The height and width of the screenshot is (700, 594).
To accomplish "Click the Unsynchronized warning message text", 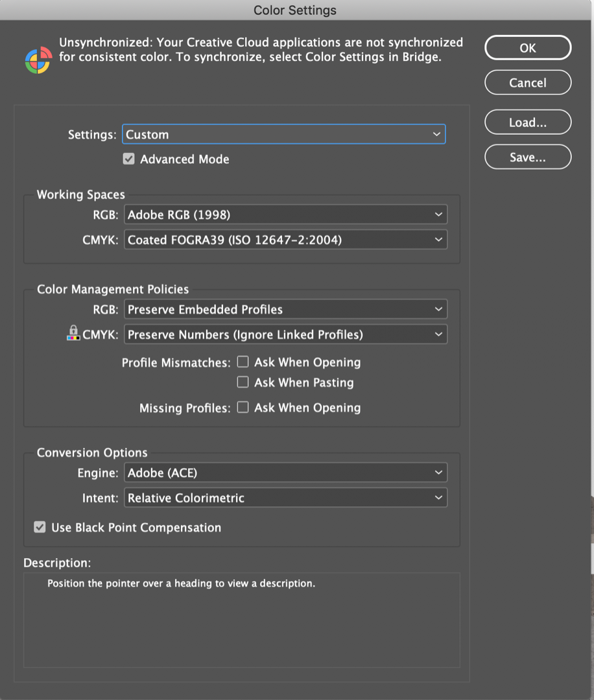I will click(x=261, y=49).
